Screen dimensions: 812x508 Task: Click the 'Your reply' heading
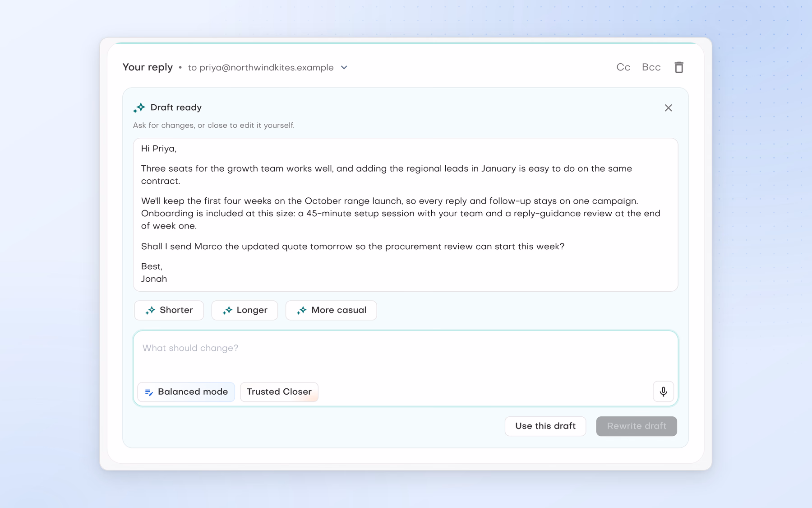tap(148, 67)
